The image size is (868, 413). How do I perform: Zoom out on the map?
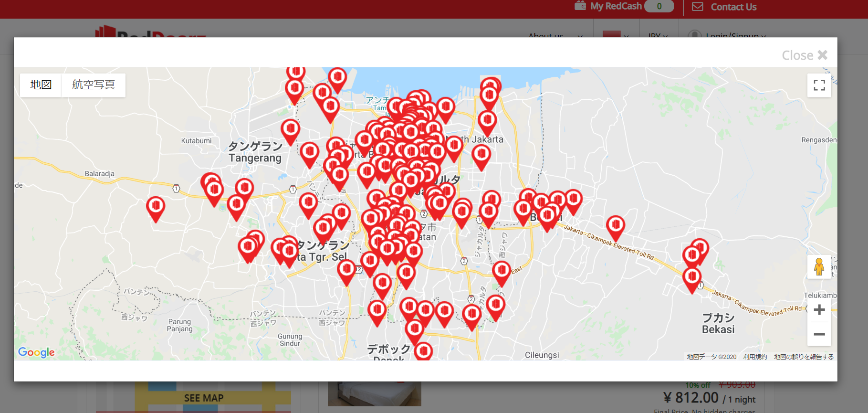[x=819, y=334]
